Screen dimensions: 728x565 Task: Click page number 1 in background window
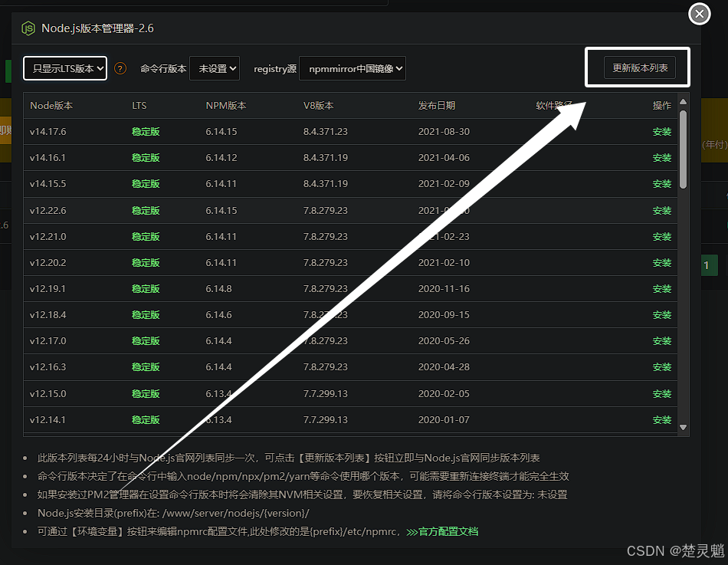click(709, 265)
